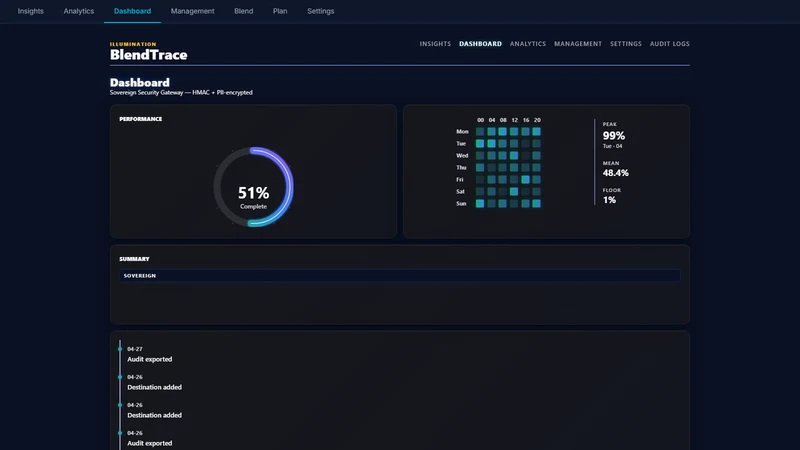Click the 51% Complete progress ring
The width and height of the screenshot is (800, 450).
[254, 187]
